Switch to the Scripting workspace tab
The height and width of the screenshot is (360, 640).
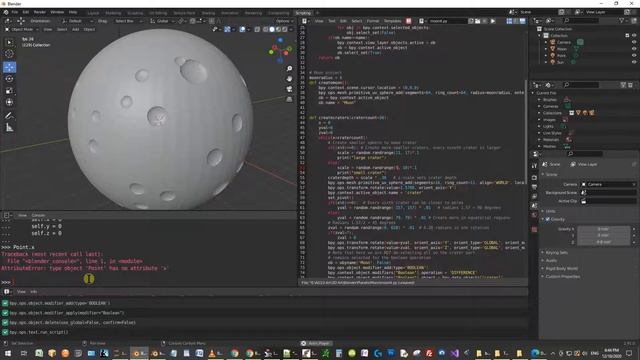[303, 13]
